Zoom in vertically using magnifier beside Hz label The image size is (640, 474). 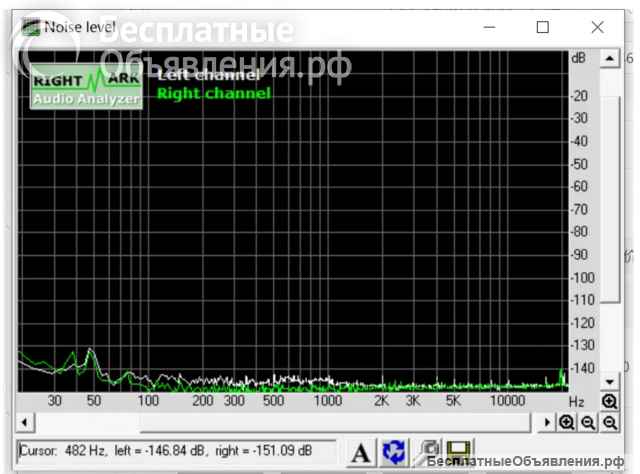coord(609,401)
